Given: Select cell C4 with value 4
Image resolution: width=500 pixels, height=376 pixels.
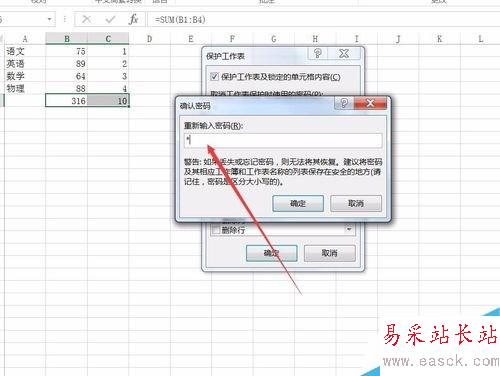Looking at the screenshot, I should (x=108, y=88).
